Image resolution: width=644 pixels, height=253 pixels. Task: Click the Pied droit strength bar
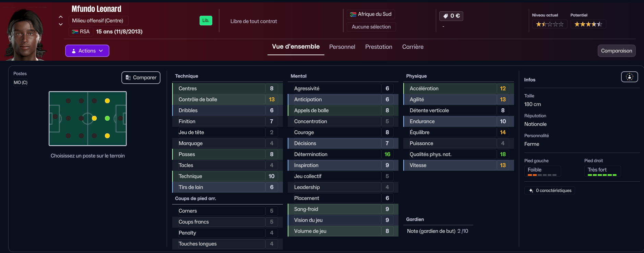click(x=602, y=175)
